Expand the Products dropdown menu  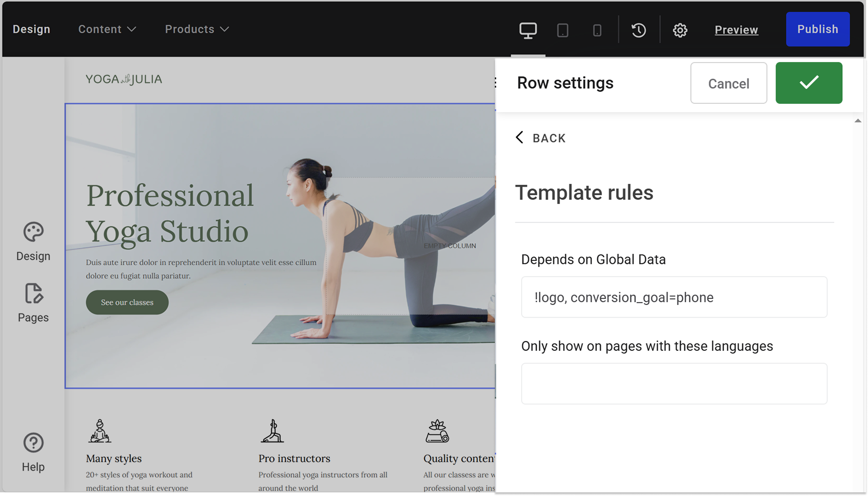click(197, 29)
